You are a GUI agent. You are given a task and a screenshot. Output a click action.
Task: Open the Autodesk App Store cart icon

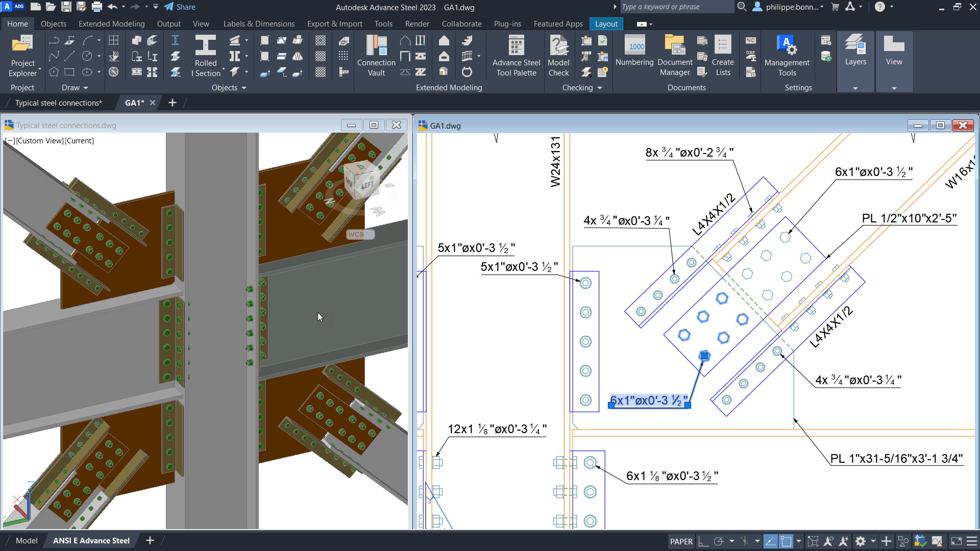pyautogui.click(x=835, y=7)
